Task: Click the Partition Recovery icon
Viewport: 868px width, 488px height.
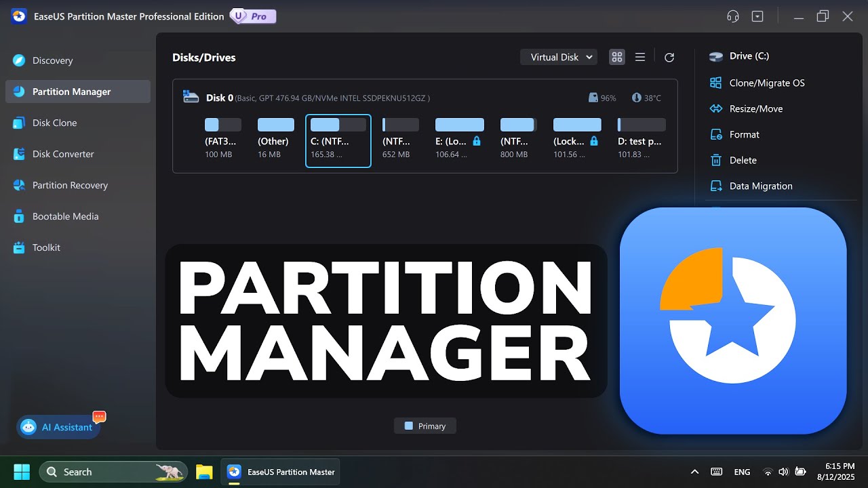Action: (x=19, y=185)
